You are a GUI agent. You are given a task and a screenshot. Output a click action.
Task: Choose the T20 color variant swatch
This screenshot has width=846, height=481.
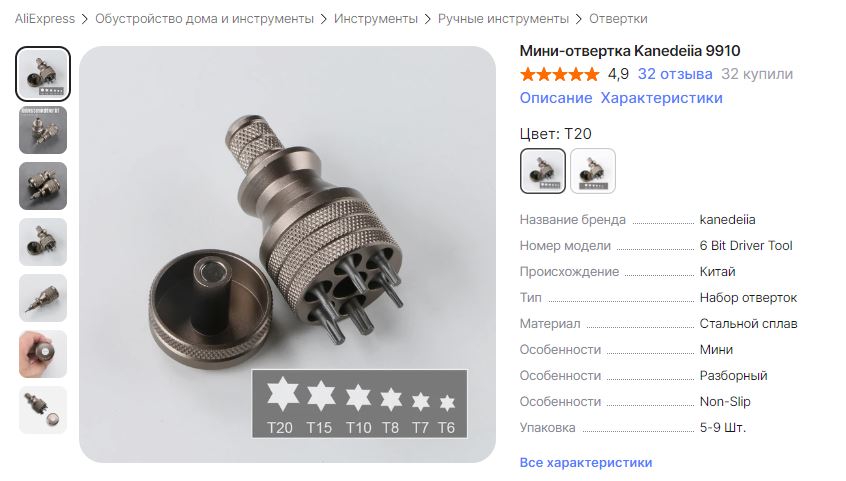[543, 171]
